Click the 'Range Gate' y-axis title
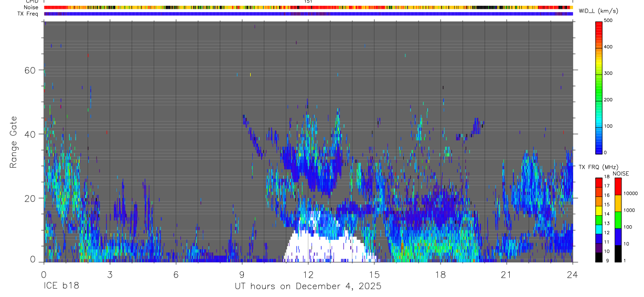 coord(14,141)
